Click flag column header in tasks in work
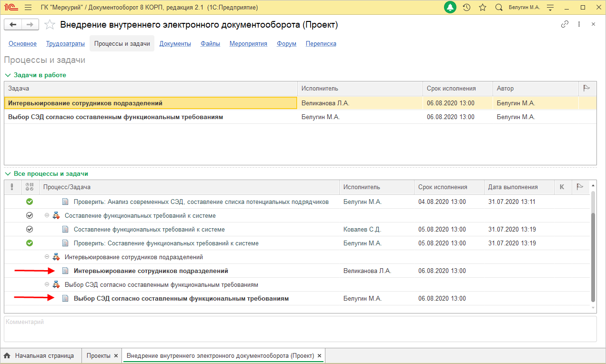Screen dimensions: 606x364 coord(587,88)
